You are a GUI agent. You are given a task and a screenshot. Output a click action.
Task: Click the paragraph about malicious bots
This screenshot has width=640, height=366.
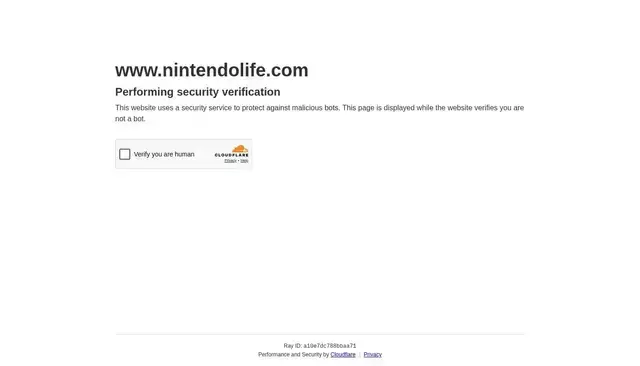pyautogui.click(x=320, y=113)
